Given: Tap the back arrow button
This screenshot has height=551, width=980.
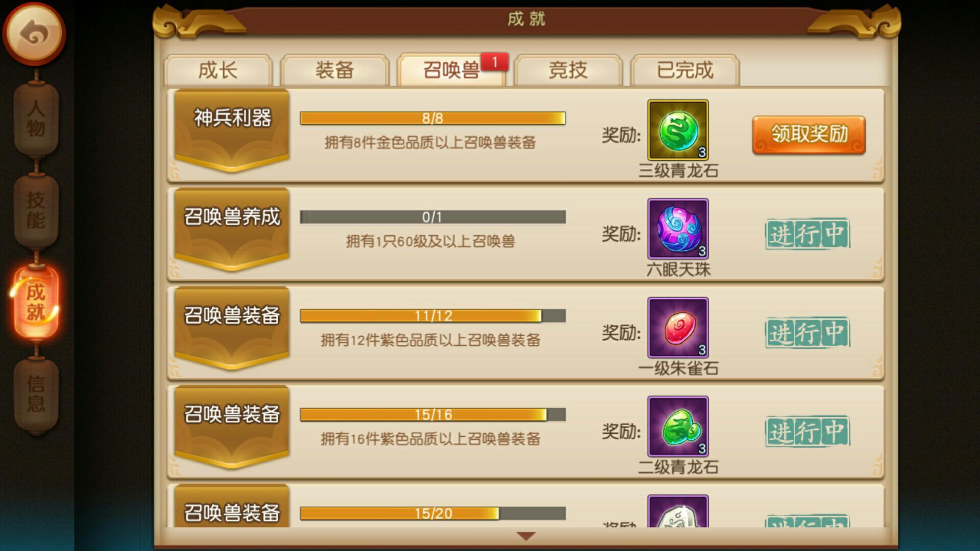Looking at the screenshot, I should pos(34,34).
